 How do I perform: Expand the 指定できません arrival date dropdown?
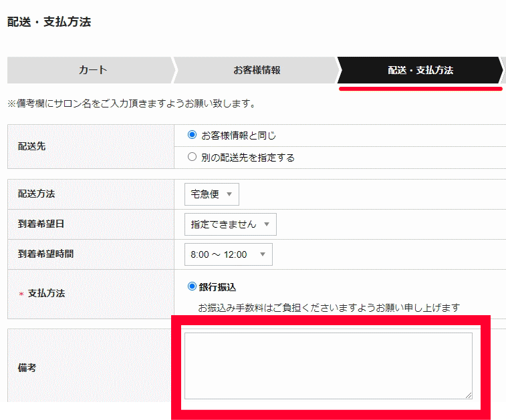230,224
